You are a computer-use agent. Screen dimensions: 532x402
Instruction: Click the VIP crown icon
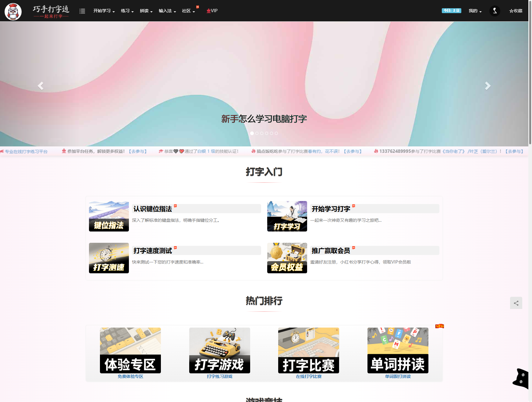click(208, 11)
